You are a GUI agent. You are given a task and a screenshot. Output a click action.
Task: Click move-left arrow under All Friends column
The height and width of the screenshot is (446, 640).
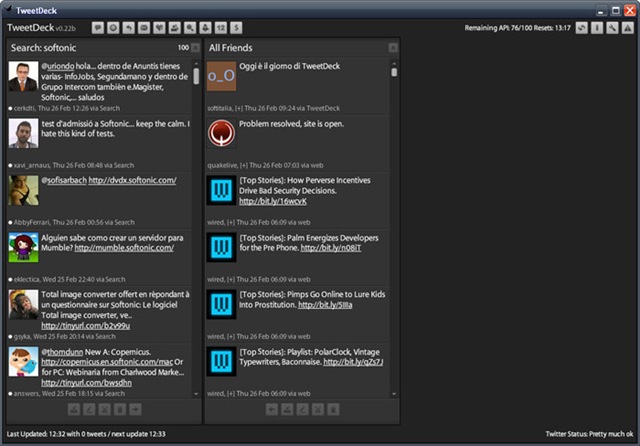tap(272, 409)
